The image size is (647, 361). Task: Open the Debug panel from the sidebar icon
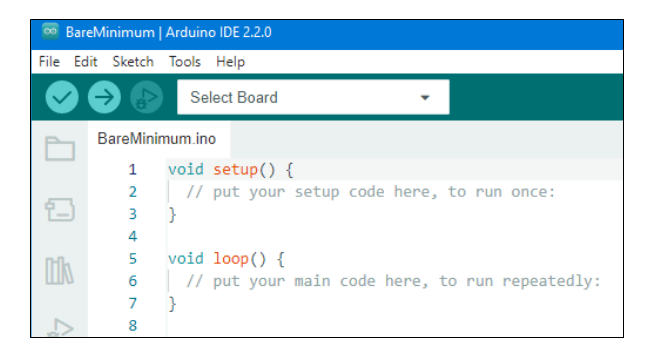(60, 327)
